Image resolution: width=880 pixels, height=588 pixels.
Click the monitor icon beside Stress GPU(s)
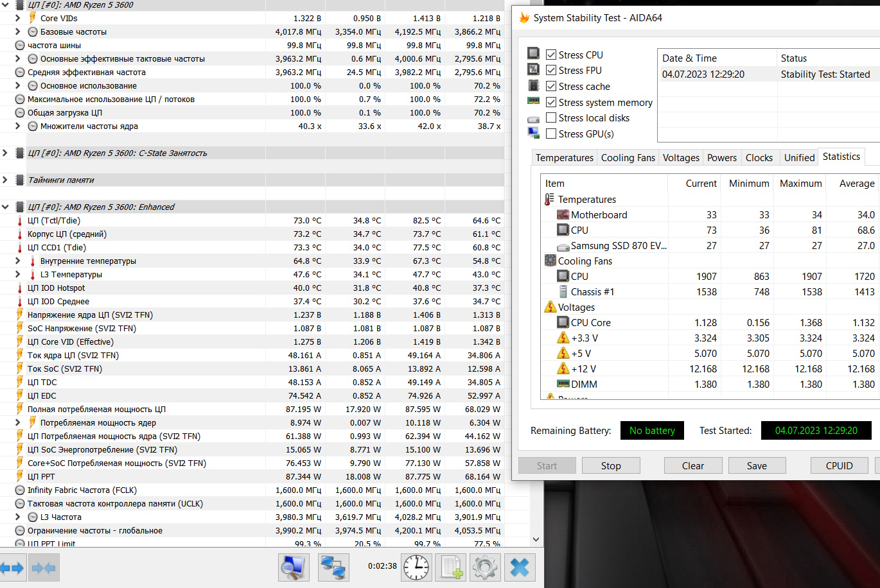(x=533, y=133)
